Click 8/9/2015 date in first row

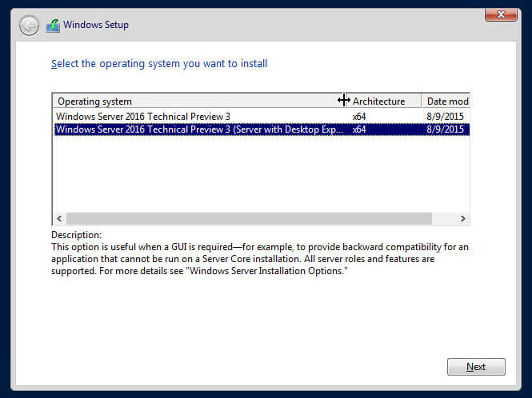click(445, 116)
